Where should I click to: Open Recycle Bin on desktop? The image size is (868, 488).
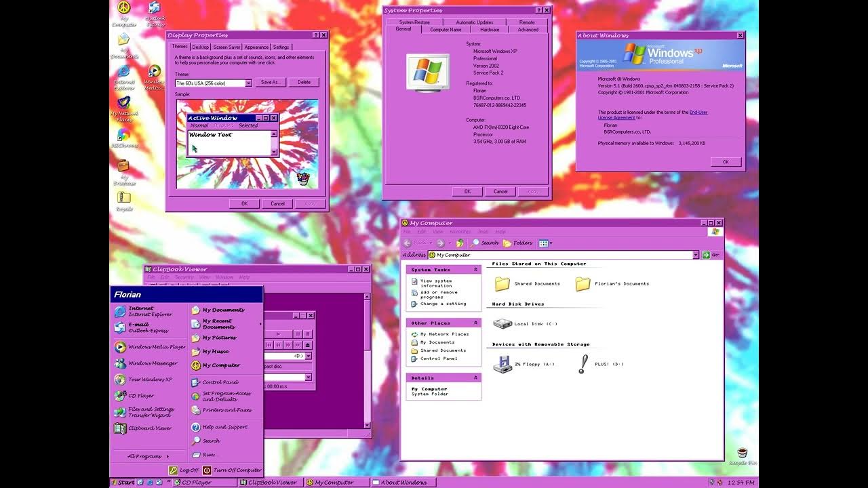tap(743, 456)
